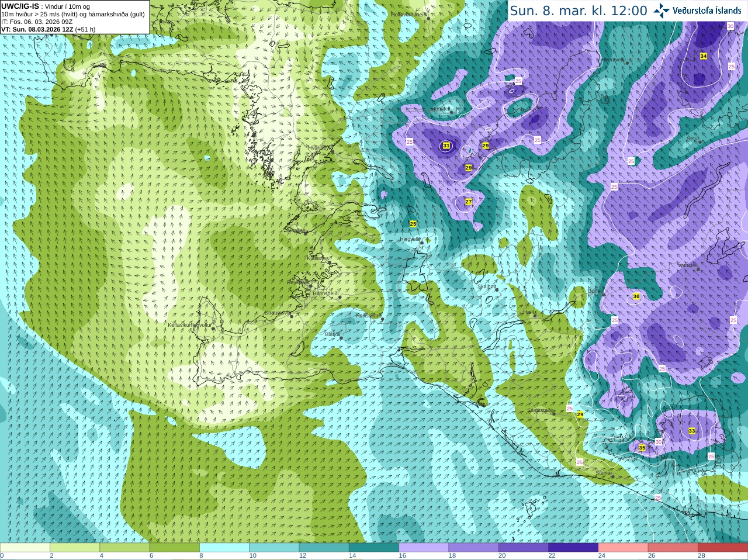Click the yellow gust marker 27
This screenshot has width=748, height=560.
469,202
